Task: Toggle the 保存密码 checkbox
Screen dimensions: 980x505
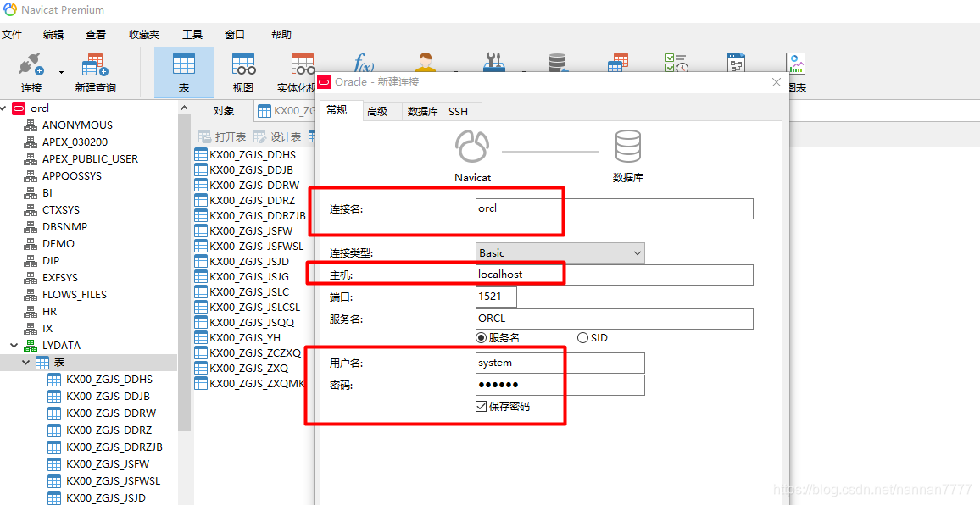Action: pos(482,406)
